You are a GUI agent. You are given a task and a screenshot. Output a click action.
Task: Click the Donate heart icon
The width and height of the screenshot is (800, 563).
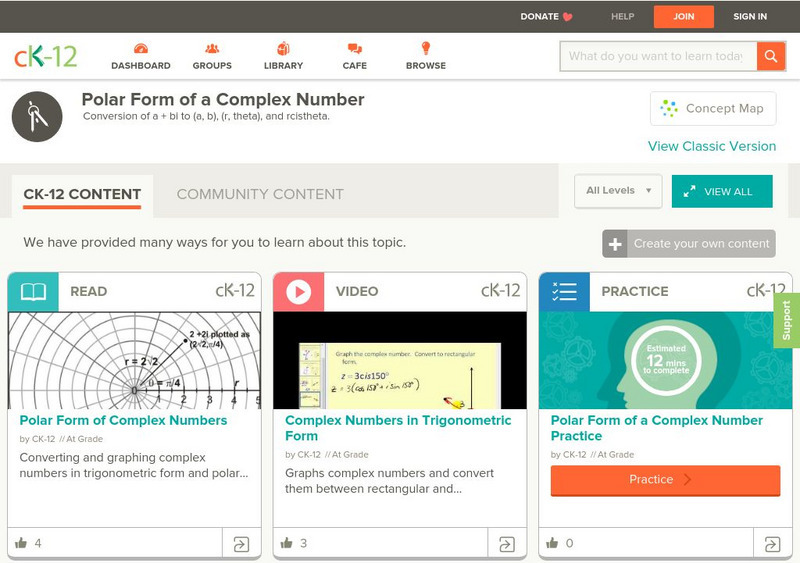tap(567, 17)
